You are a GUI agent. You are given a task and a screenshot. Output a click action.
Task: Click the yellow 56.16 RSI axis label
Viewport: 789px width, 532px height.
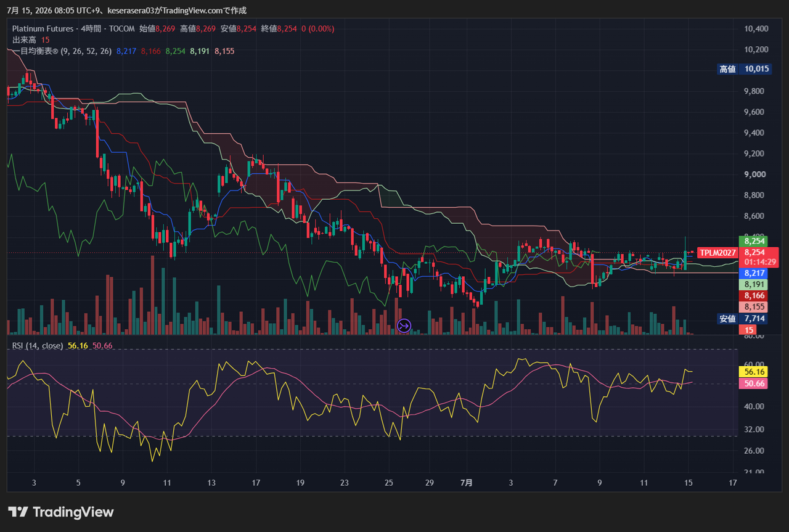pos(754,372)
